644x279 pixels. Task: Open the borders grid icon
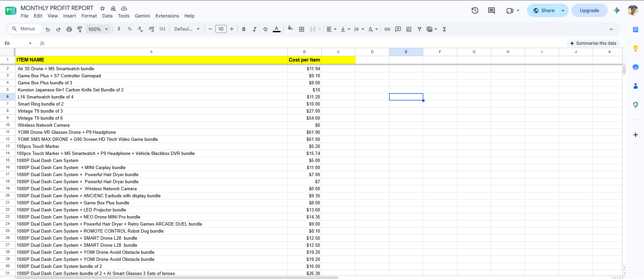[302, 29]
